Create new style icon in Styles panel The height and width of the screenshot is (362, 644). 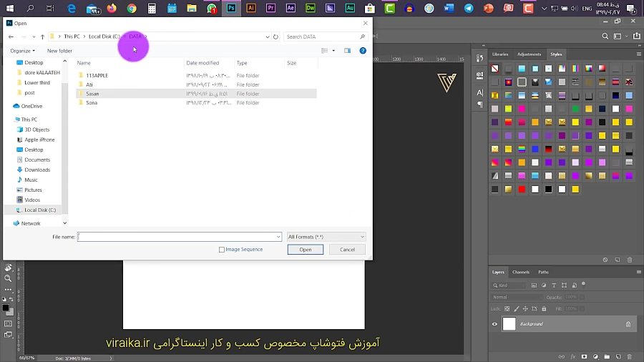pos(618,260)
